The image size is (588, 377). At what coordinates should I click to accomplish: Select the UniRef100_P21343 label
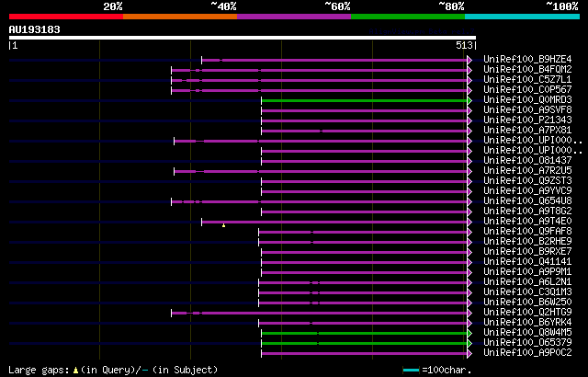coord(527,120)
